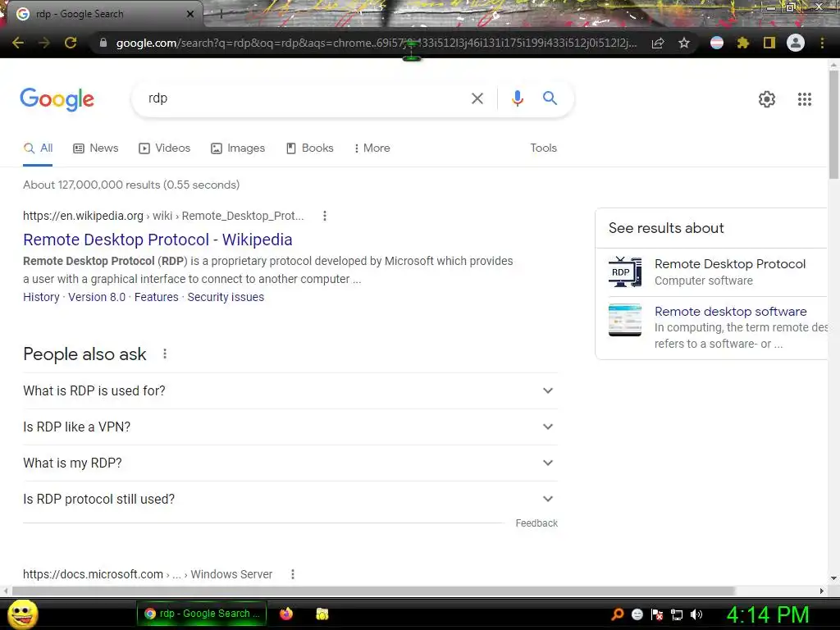Launch Firefox from the taskbar
Image resolution: width=840 pixels, height=630 pixels.
(x=286, y=614)
